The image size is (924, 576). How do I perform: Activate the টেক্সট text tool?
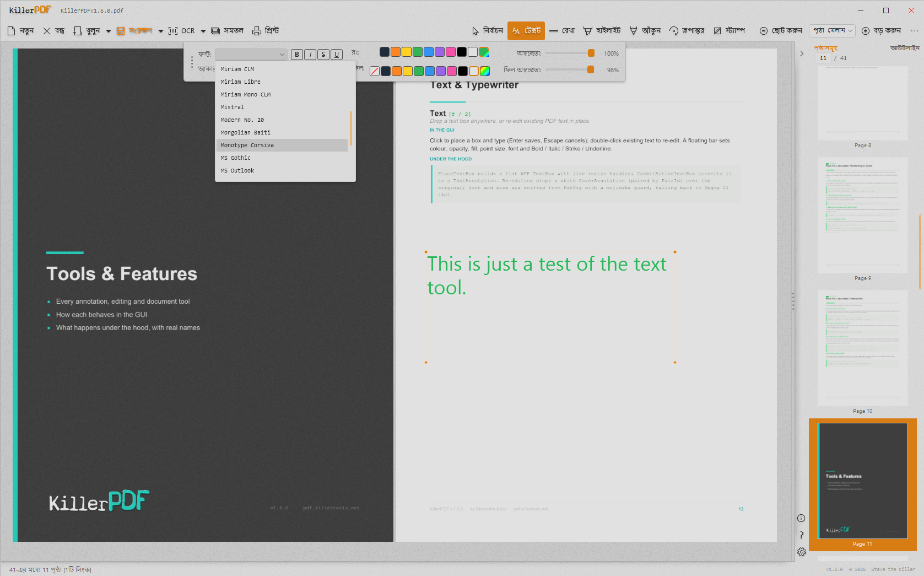coord(526,31)
